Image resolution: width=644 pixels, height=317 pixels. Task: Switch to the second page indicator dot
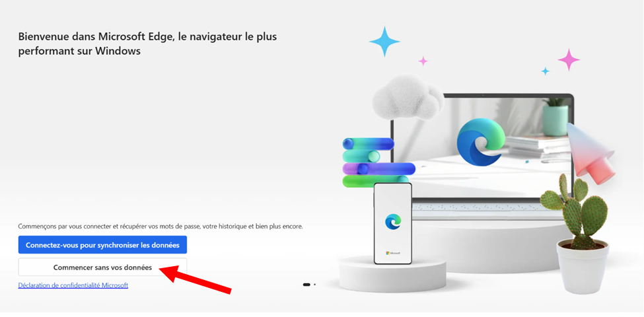coord(314,284)
